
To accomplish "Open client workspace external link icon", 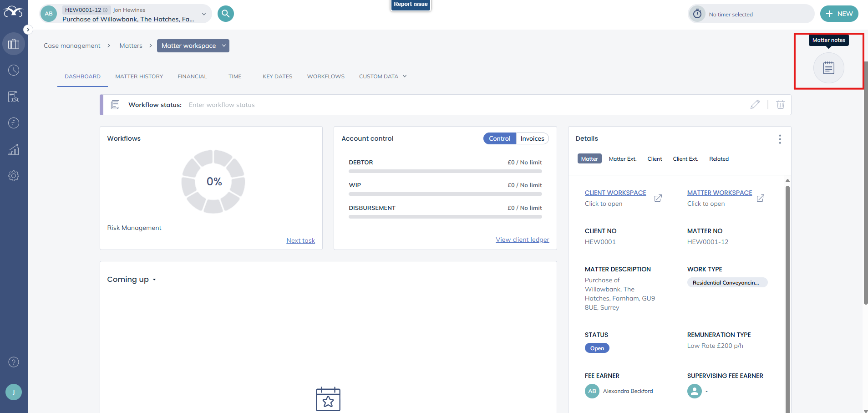I will (x=658, y=198).
